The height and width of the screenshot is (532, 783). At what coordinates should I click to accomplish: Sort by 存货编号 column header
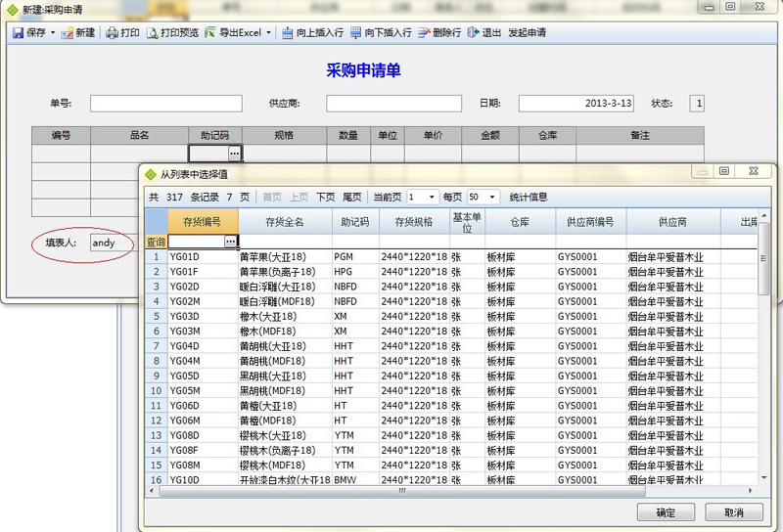coord(203,222)
